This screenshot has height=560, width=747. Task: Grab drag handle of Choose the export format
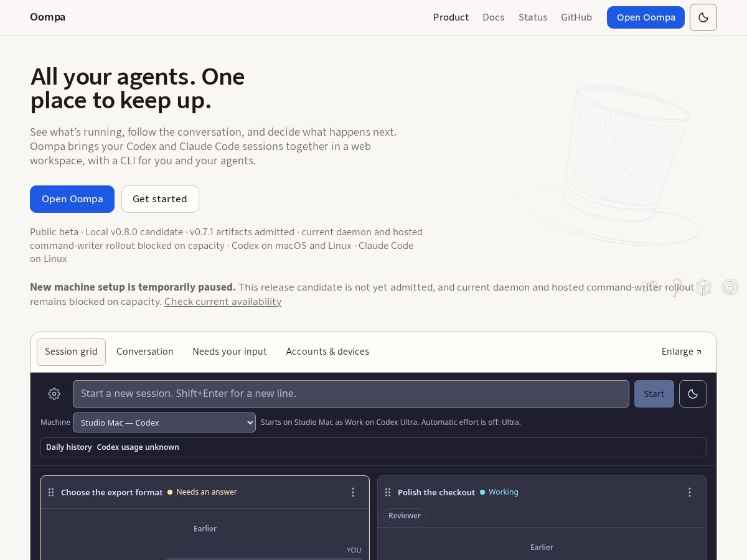coord(51,492)
